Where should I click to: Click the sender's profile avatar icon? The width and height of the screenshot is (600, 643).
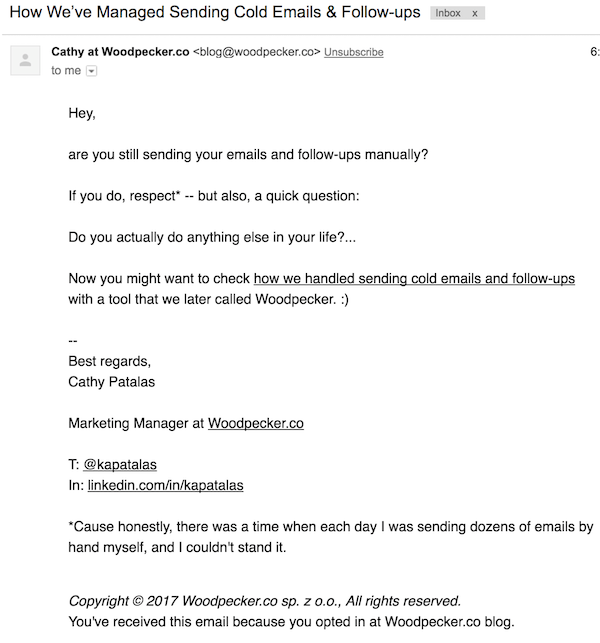click(x=25, y=60)
